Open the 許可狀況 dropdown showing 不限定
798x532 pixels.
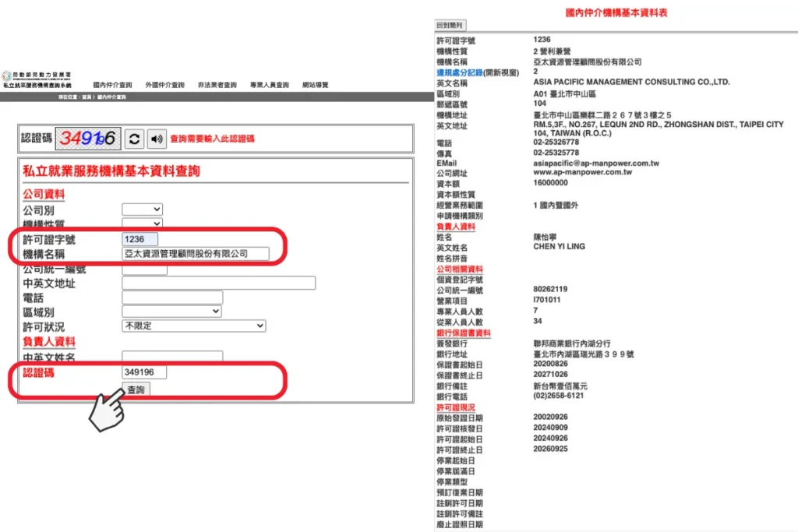tap(192, 326)
